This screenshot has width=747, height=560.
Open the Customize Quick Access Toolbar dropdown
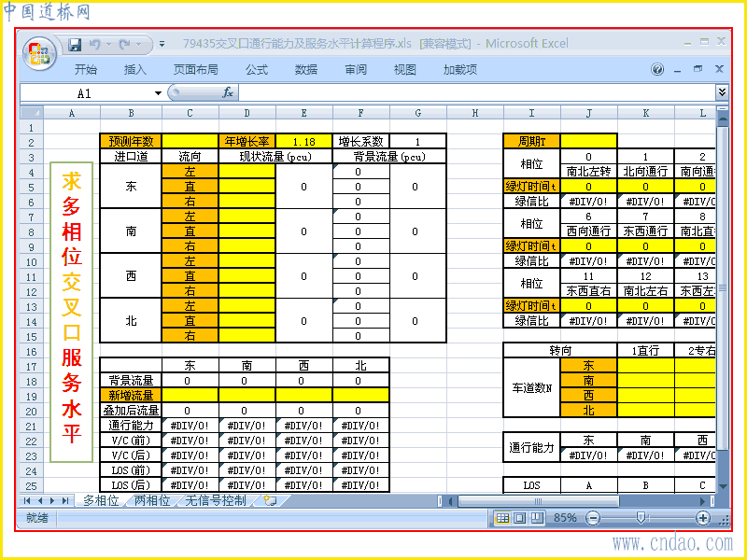[162, 44]
